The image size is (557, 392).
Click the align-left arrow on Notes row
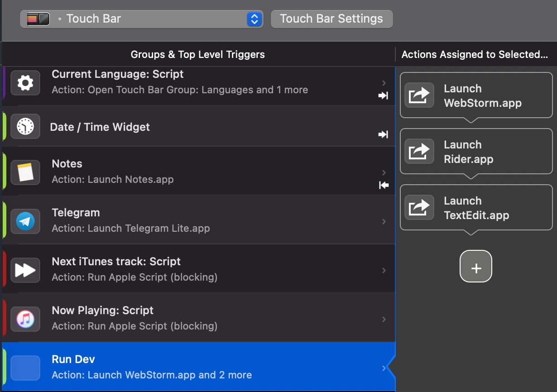(x=384, y=185)
